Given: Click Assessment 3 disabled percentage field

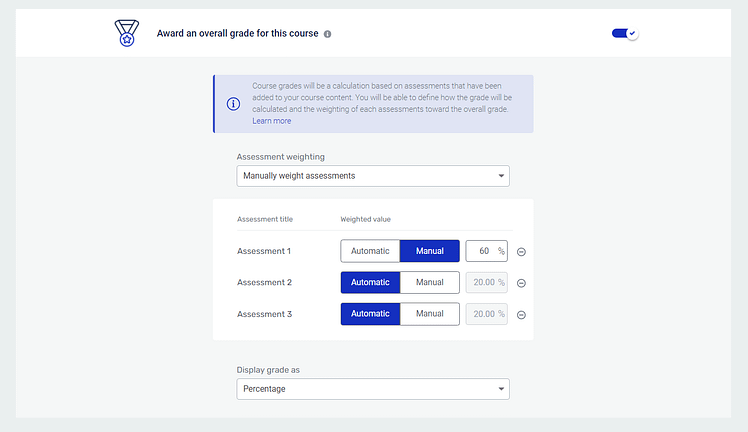Looking at the screenshot, I should point(486,314).
